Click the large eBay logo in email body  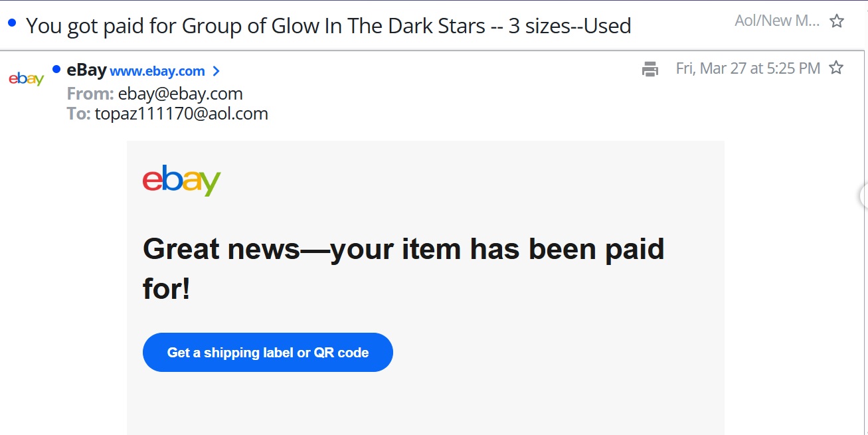click(181, 180)
